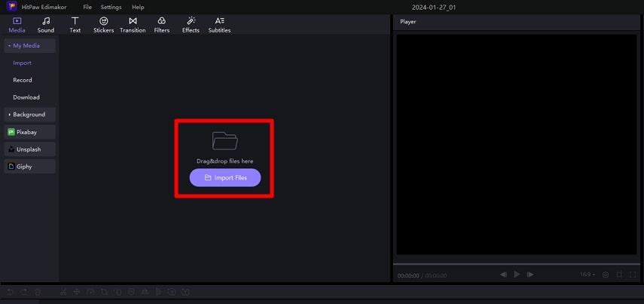Click the Undo icon in timeline toolbar
Viewport: 644px width, 304px height.
(11, 292)
